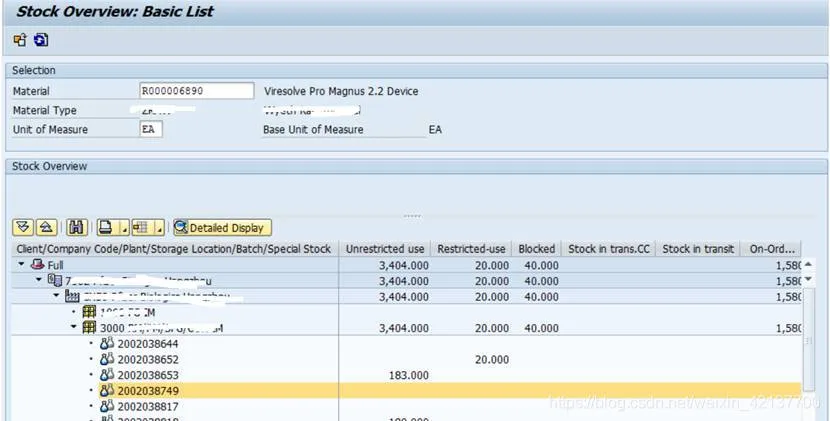
Task: Click the On-Ord... column header
Action: pyautogui.click(x=772, y=249)
